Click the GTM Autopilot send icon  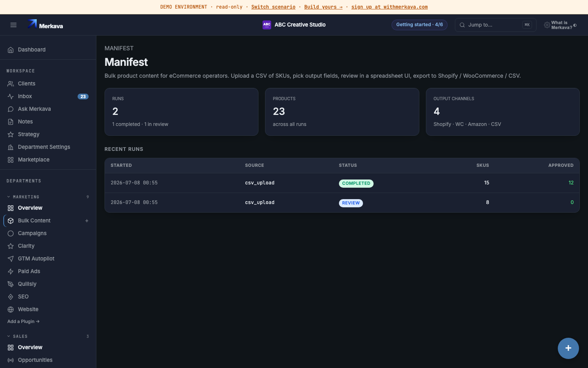click(11, 259)
